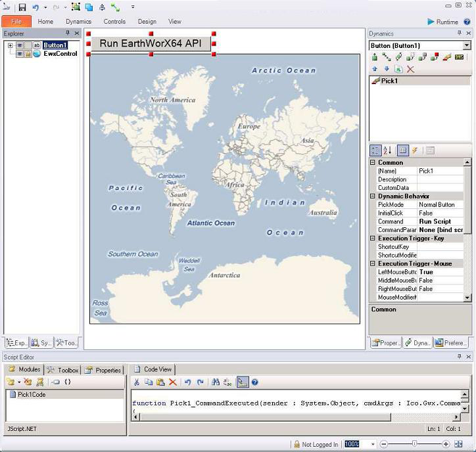Collapse the Dynamic Behavior property section
Image resolution: width=476 pixels, height=452 pixels.
(x=373, y=196)
